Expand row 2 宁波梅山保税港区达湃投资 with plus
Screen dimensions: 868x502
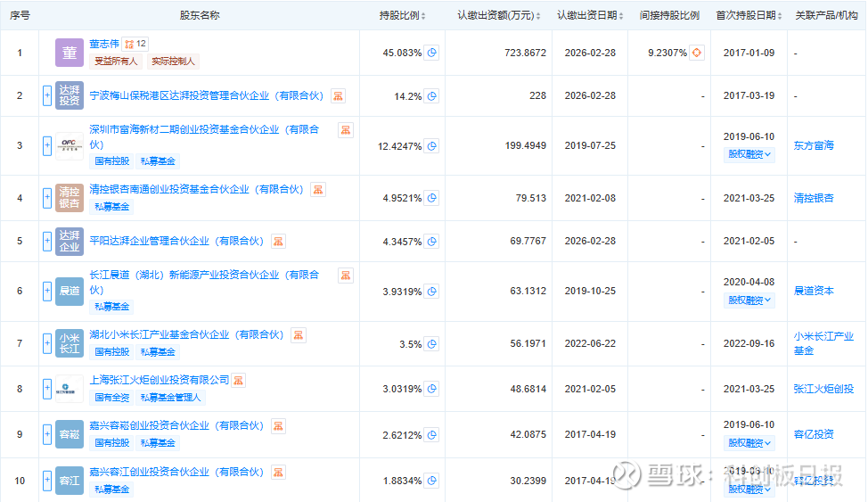coord(47,95)
